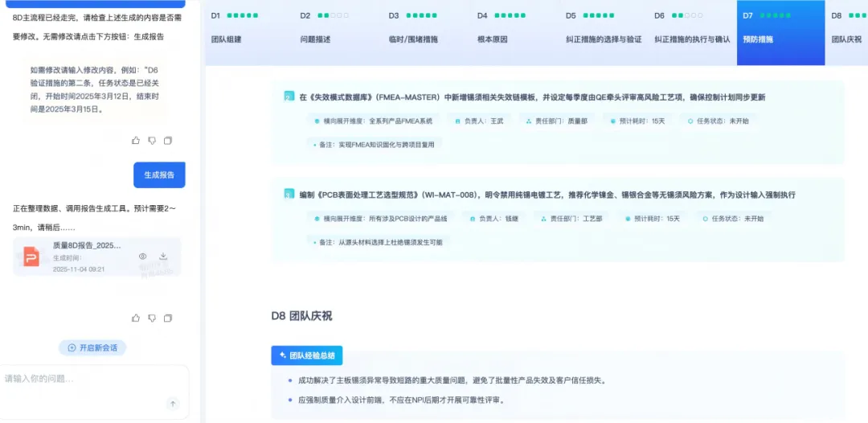Image resolution: width=868 pixels, height=423 pixels.
Task: Click the 生成报告 button
Action: point(159,175)
